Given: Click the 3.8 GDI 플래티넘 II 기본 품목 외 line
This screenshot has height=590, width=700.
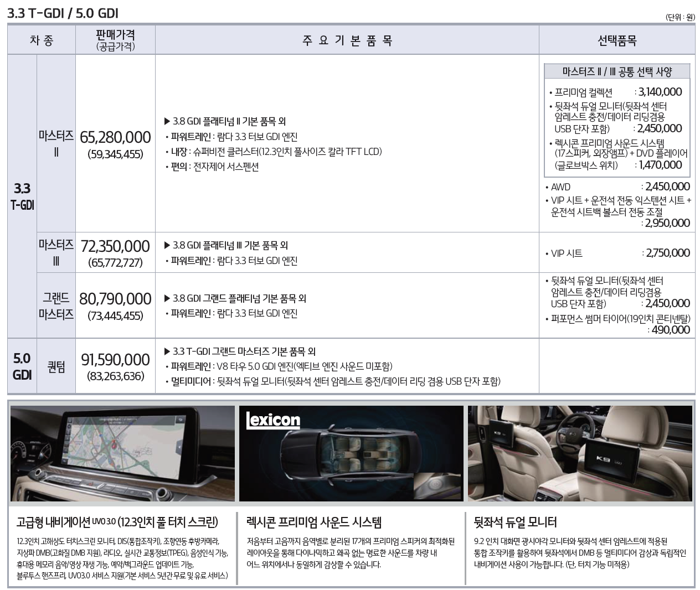Looking at the screenshot, I should click(x=225, y=121).
